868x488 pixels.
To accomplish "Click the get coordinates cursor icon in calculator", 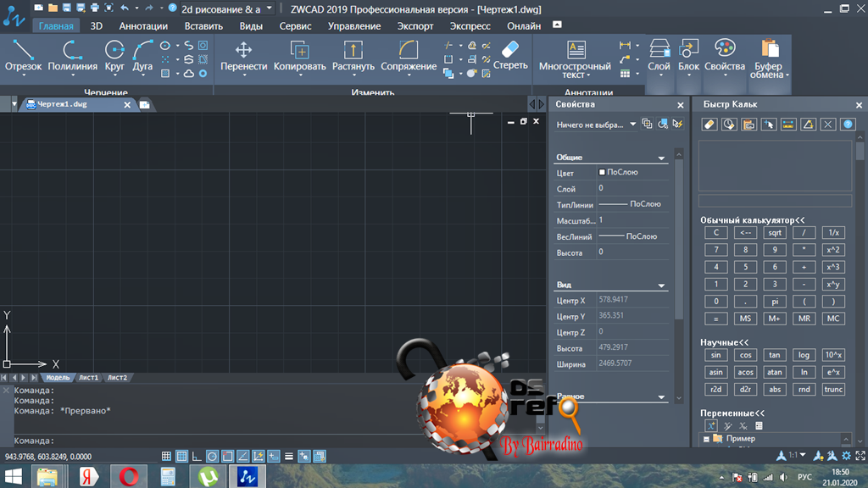I will click(x=769, y=125).
